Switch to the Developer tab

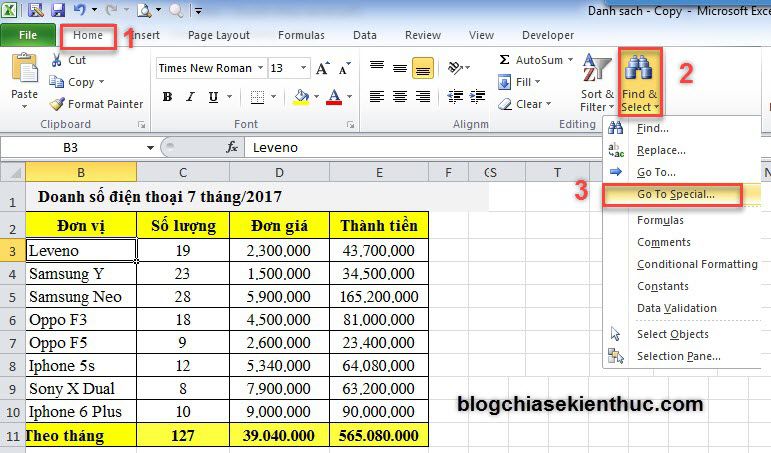point(548,35)
